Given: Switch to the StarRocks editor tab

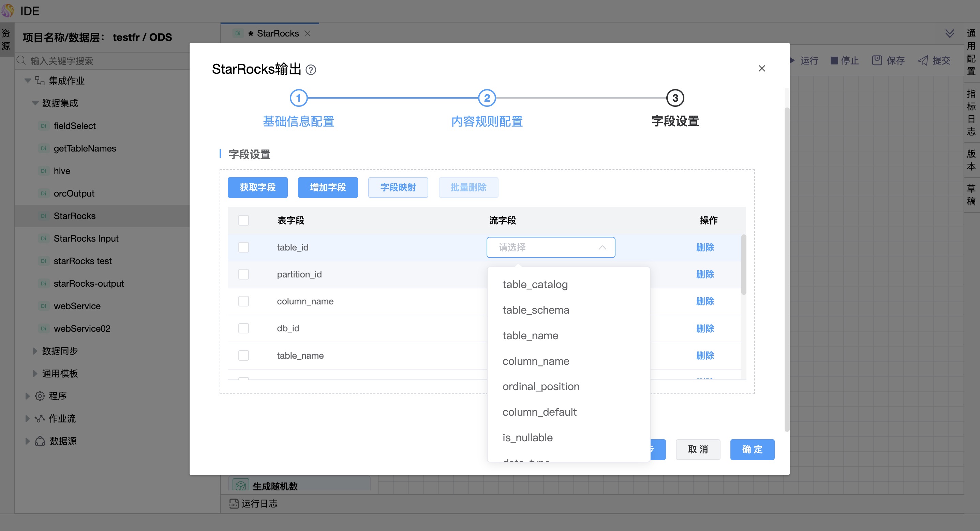Looking at the screenshot, I should click(277, 33).
